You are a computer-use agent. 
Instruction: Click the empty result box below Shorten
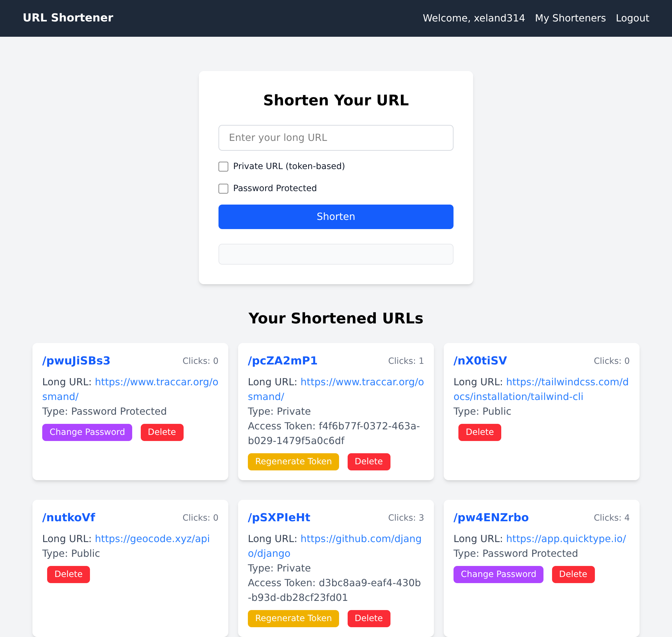[x=336, y=254]
